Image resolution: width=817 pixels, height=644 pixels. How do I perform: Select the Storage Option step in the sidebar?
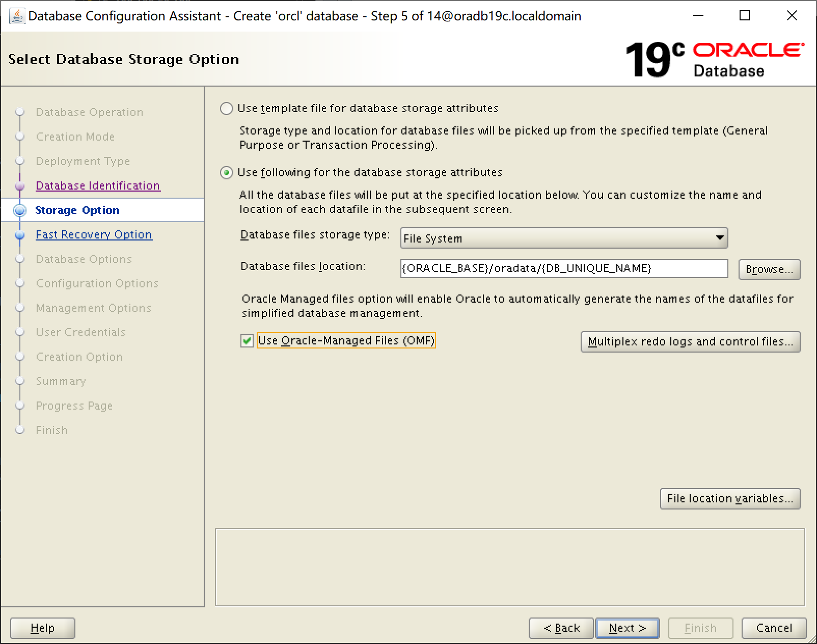[x=77, y=210]
